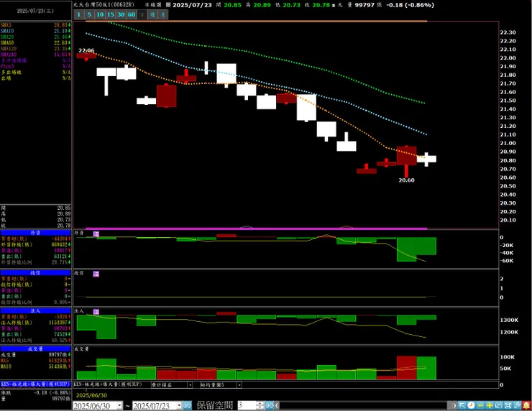Click the MA5 volume row 61828張
The width and height of the screenshot is (532, 411).
36,361
